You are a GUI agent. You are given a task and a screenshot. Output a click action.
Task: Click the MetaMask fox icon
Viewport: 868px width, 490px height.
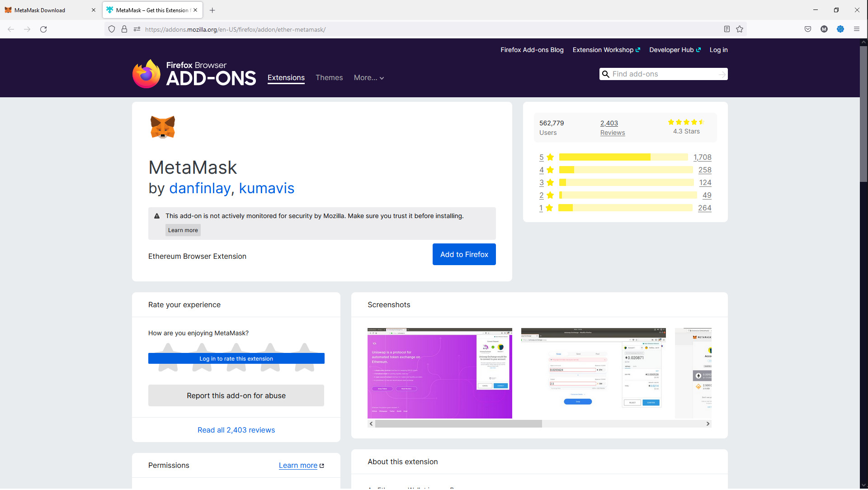tap(163, 127)
